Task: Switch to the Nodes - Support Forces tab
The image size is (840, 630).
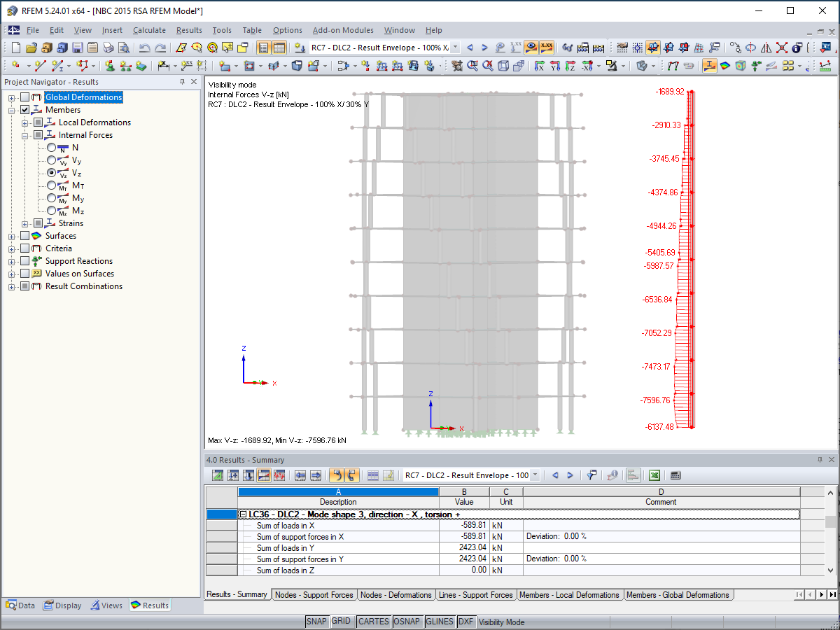Action: [x=314, y=594]
